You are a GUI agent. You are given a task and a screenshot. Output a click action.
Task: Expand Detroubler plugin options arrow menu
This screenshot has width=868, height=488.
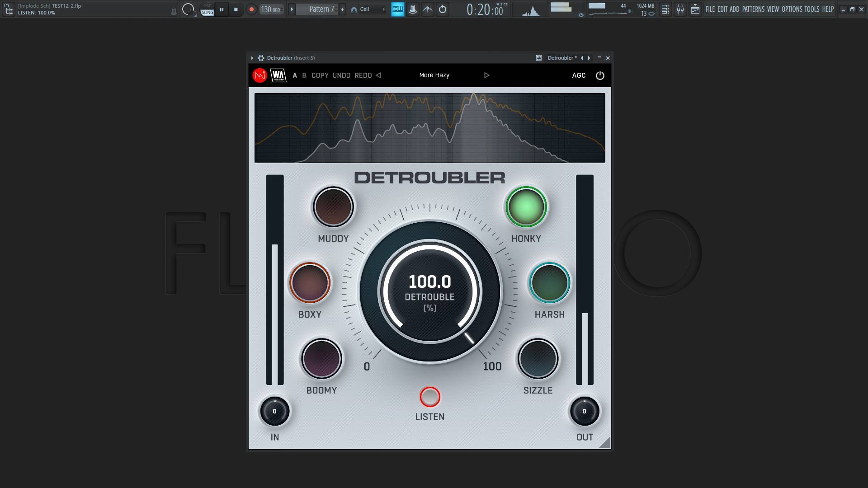[252, 58]
